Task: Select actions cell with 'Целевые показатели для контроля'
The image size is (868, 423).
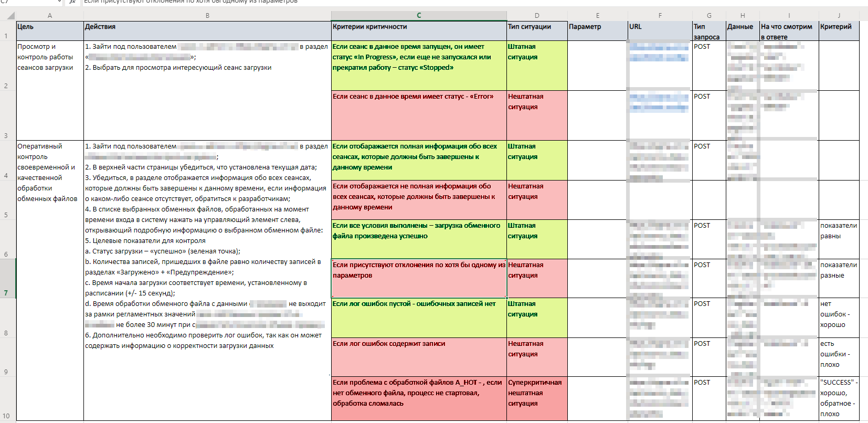Action: pyautogui.click(x=207, y=280)
